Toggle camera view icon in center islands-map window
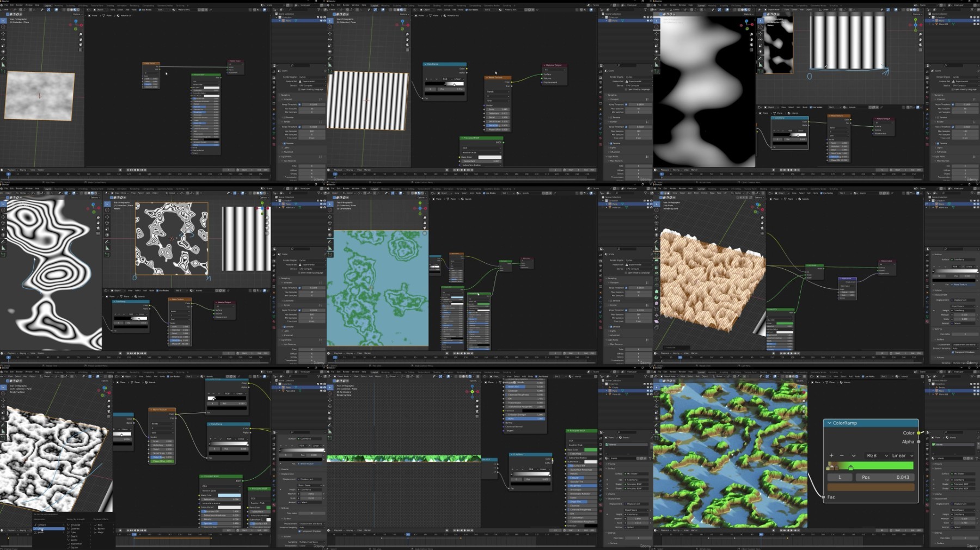Screen dimensions: 980x550 425,228
